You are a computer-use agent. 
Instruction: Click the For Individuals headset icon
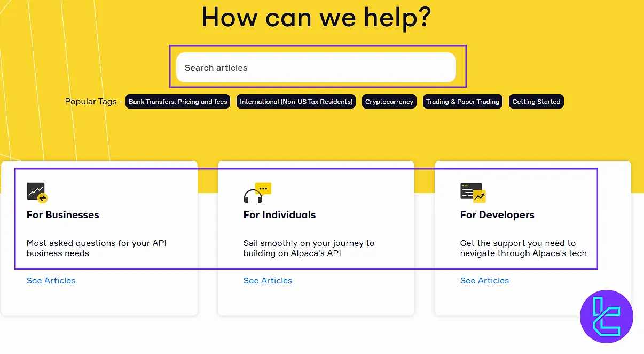(x=257, y=193)
